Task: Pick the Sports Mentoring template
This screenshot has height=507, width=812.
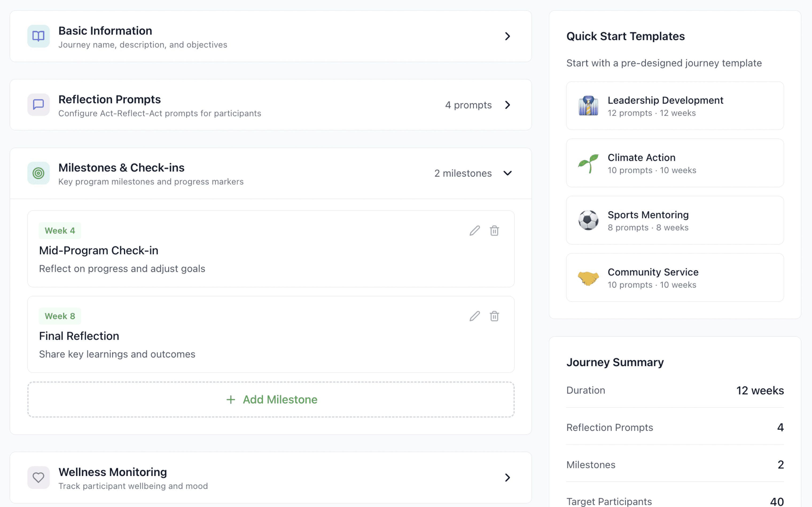Action: pyautogui.click(x=675, y=220)
